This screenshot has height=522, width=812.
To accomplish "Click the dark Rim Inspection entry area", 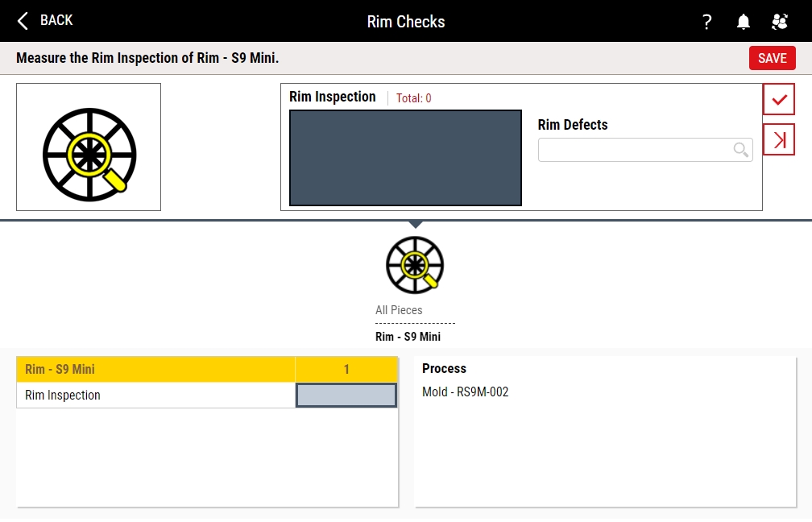I will point(405,158).
